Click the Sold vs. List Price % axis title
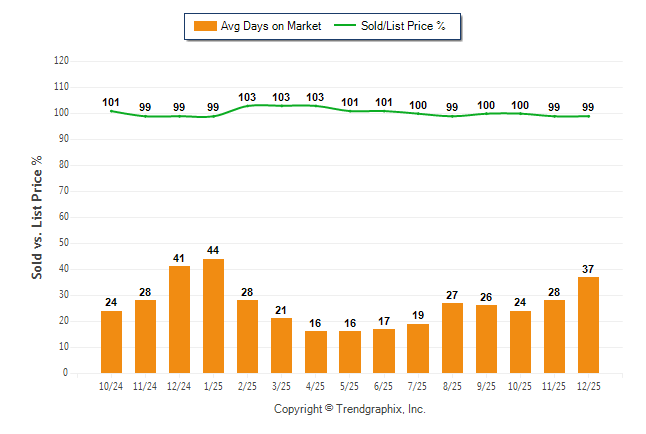This screenshot has width=646, height=434. pyautogui.click(x=38, y=217)
